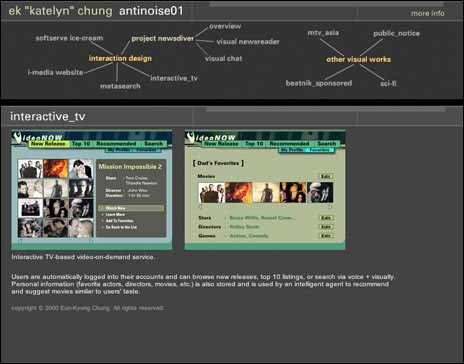Image resolution: width=464 pixels, height=364 pixels.
Task: Click the VideoNOW logo in the left screenshot
Action: tap(38, 137)
